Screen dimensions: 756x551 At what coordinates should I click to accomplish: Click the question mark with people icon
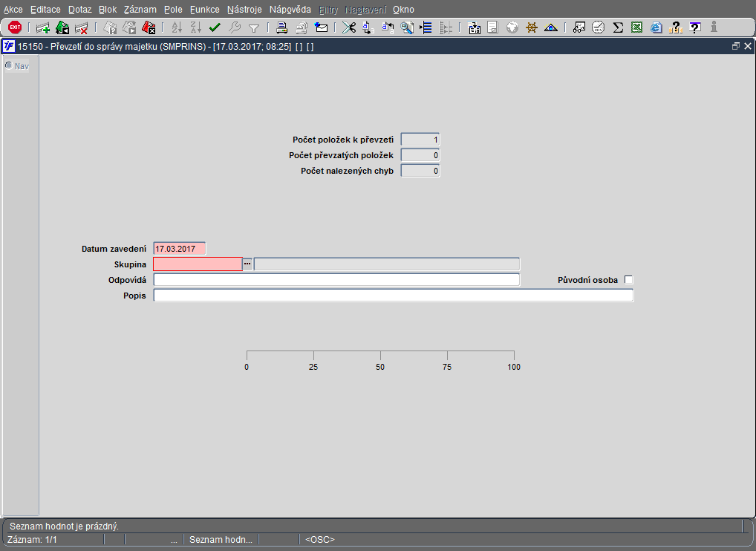[676, 27]
